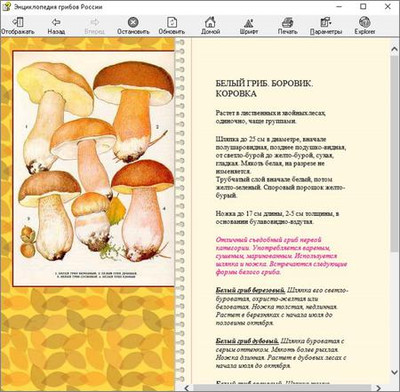Click the app icon in title bar
The width and height of the screenshot is (400, 392).
pyautogui.click(x=6, y=6)
